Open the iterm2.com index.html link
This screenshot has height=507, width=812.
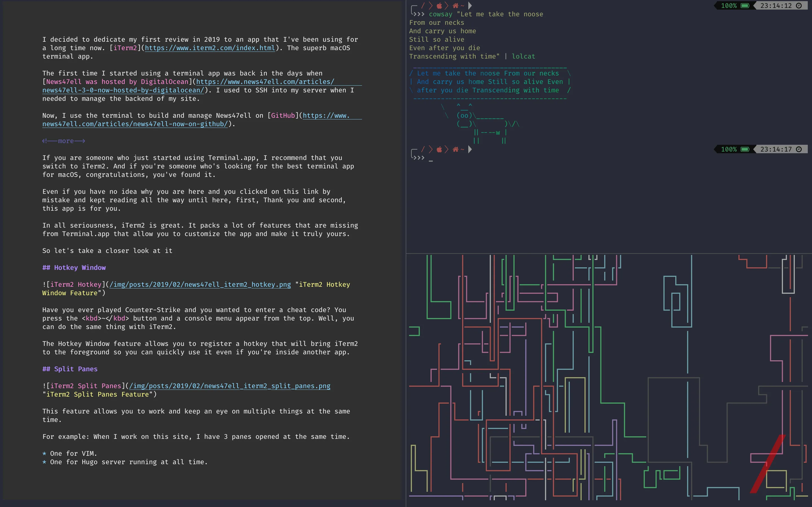click(210, 48)
